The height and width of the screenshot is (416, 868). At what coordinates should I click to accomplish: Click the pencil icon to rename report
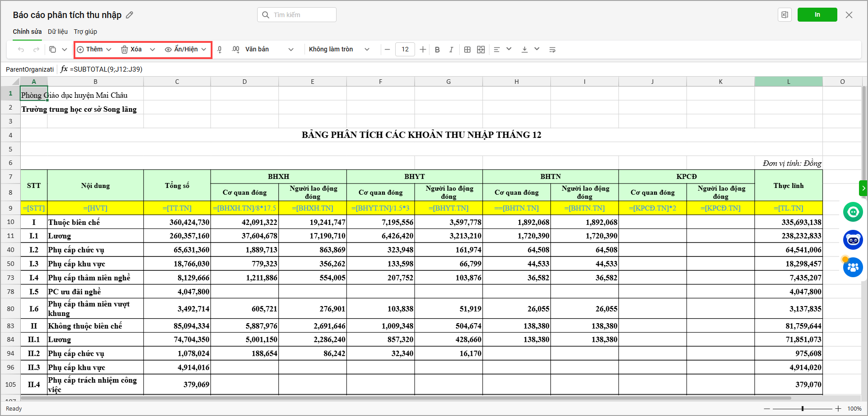(129, 15)
